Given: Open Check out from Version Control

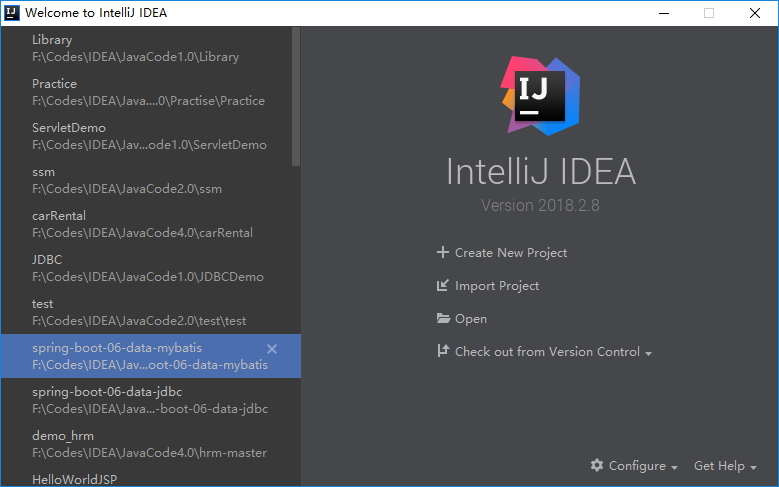Looking at the screenshot, I should click(545, 351).
